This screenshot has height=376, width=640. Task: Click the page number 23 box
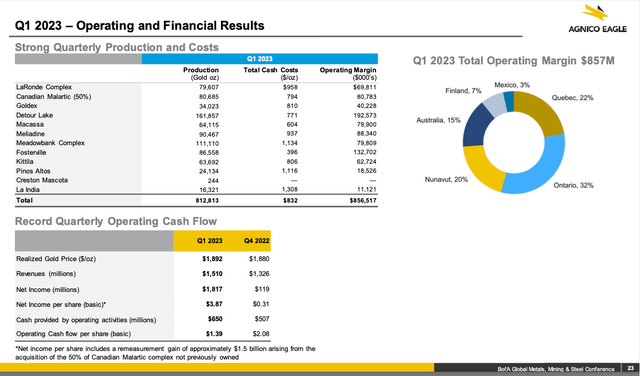tap(631, 368)
